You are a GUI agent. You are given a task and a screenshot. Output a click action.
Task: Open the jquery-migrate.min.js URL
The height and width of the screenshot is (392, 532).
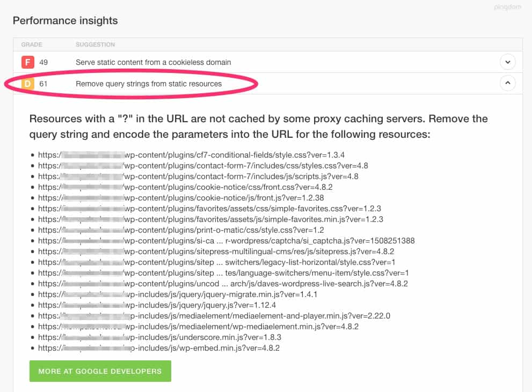[x=178, y=294]
